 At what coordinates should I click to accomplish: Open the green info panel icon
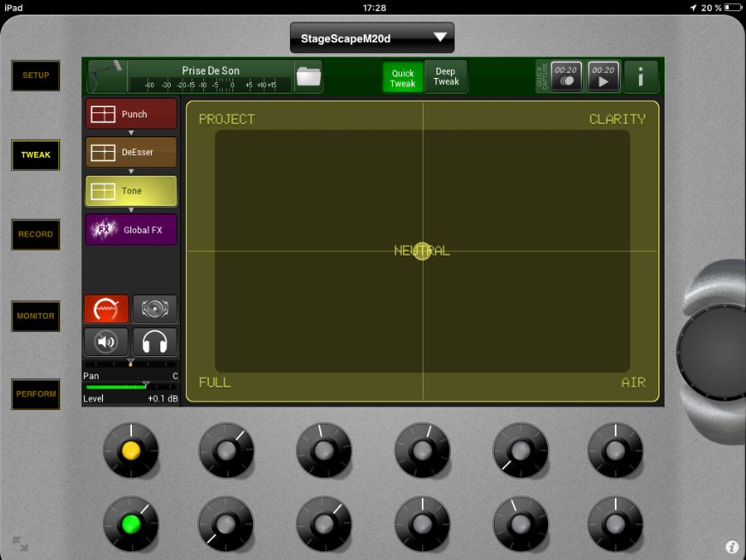641,77
